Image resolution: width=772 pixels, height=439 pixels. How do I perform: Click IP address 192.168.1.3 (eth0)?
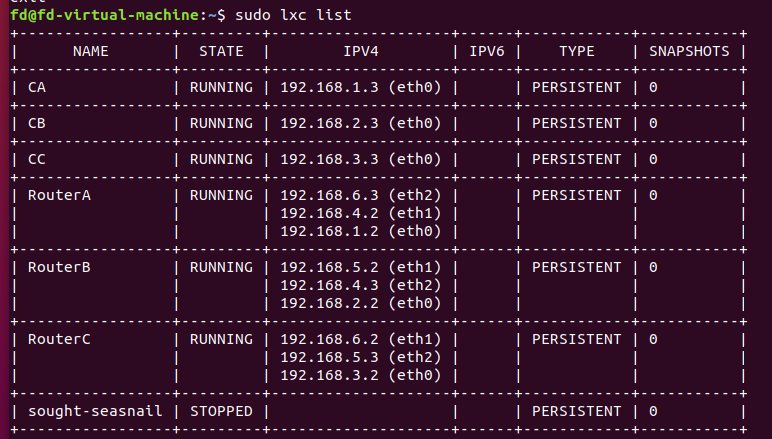click(x=361, y=87)
